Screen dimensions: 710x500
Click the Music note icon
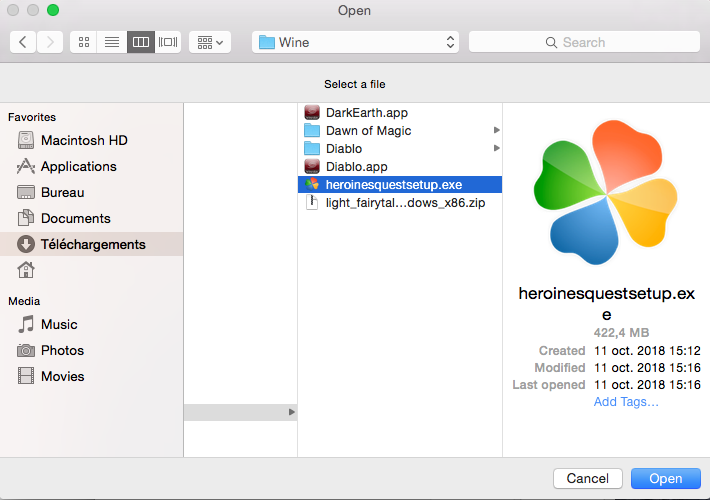point(26,324)
